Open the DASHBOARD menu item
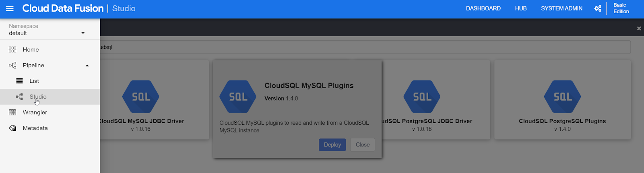The width and height of the screenshot is (644, 173). (483, 8)
